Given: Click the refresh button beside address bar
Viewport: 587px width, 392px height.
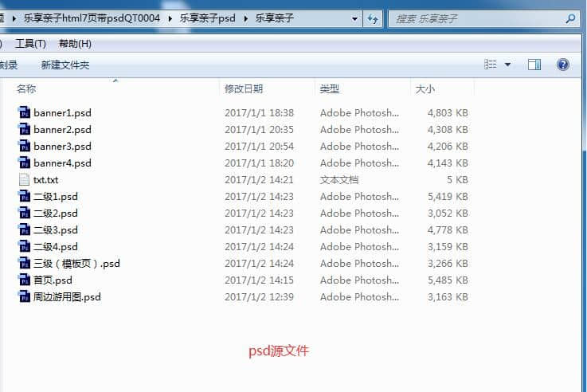Looking at the screenshot, I should (x=374, y=18).
